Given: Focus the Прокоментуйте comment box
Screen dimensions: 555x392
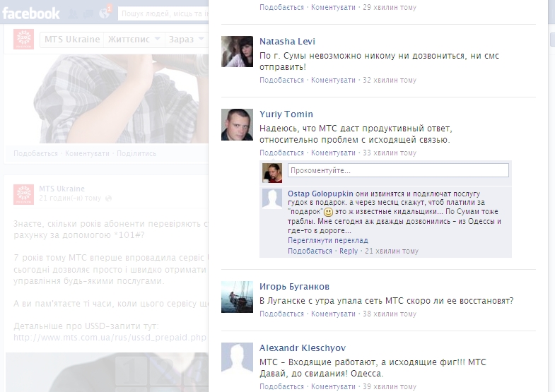Looking at the screenshot, I should pyautogui.click(x=398, y=170).
